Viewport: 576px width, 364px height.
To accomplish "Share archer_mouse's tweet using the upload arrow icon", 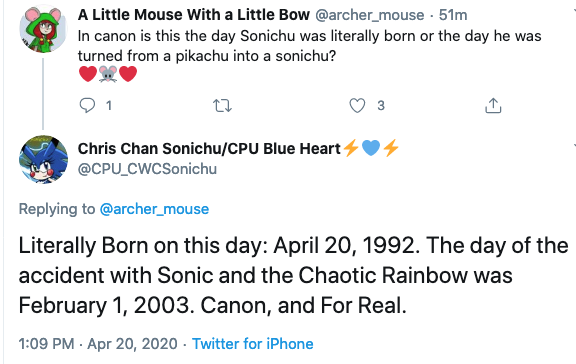I will (493, 105).
